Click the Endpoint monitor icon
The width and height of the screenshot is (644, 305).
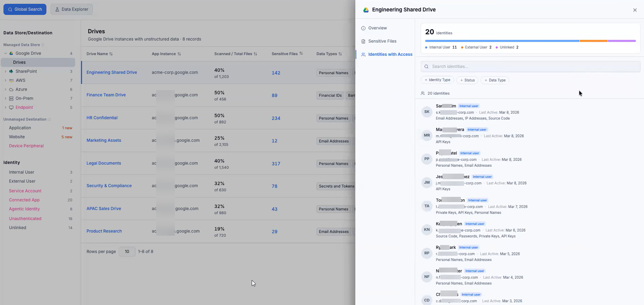[x=11, y=107]
